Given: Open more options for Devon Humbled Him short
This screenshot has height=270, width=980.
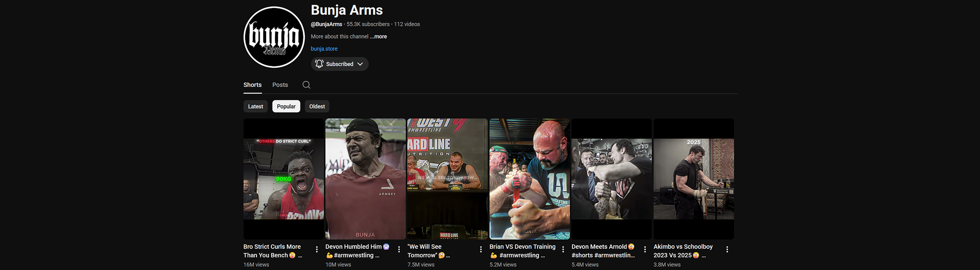Looking at the screenshot, I should click(399, 249).
